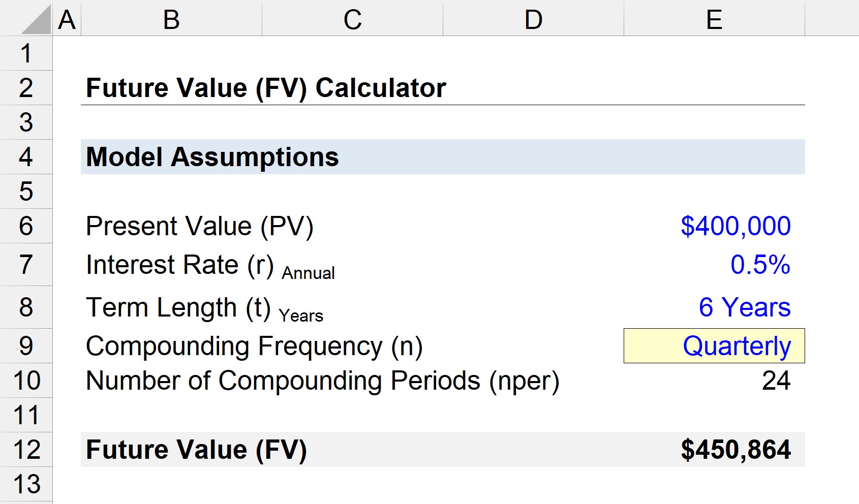
Task: Select column A header
Action: [67, 19]
